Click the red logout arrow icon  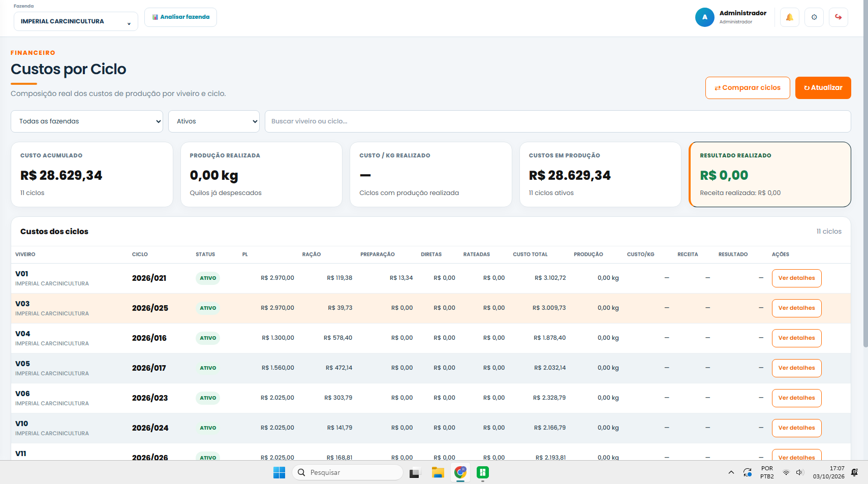pyautogui.click(x=839, y=17)
